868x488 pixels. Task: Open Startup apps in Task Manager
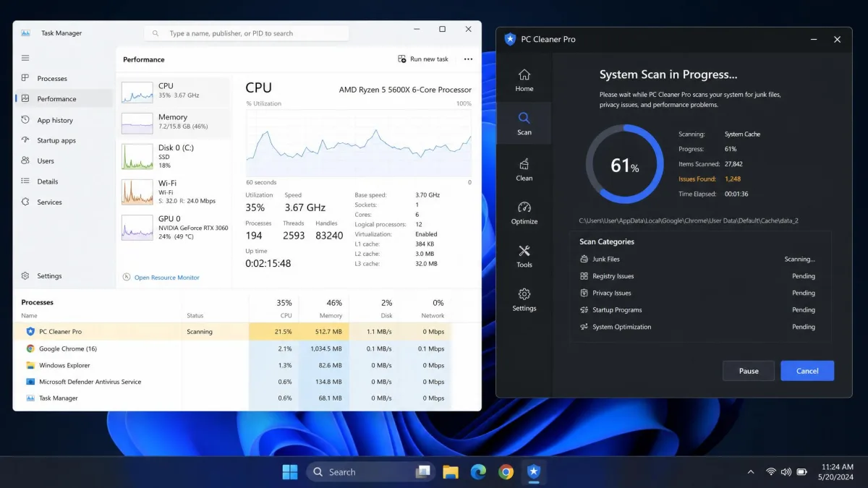(64, 140)
